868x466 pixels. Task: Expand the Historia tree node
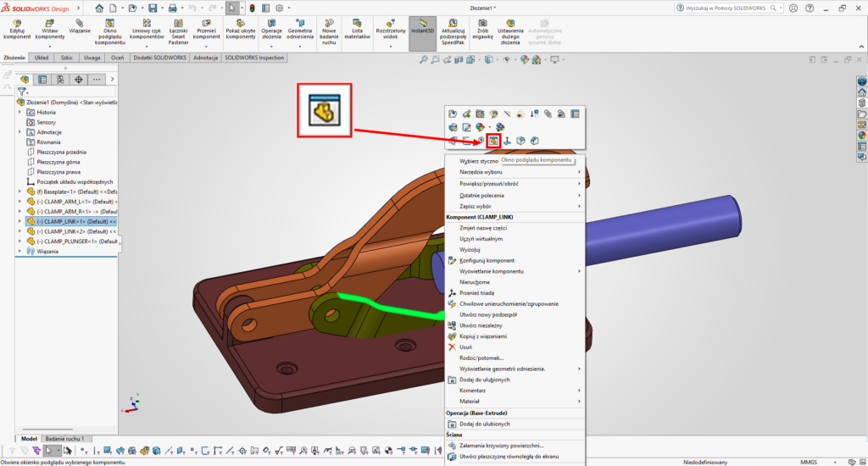click(x=20, y=112)
